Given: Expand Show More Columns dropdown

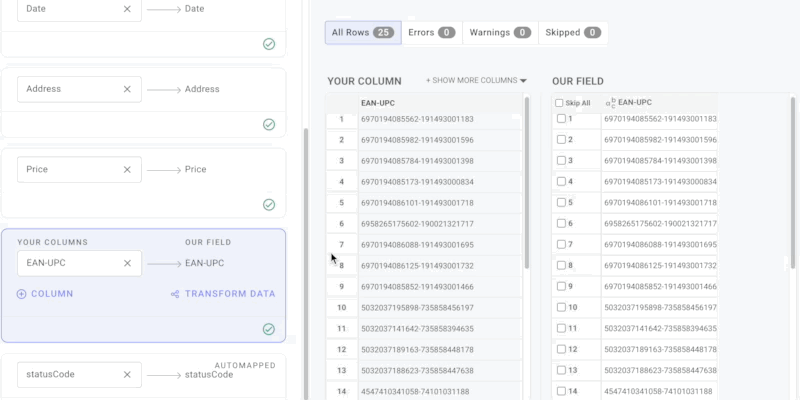Looking at the screenshot, I should 476,80.
